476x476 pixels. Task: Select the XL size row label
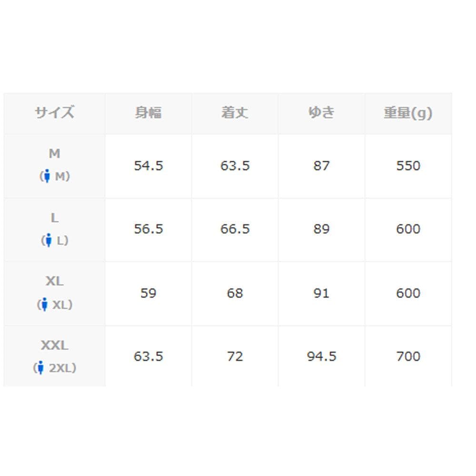(x=54, y=281)
